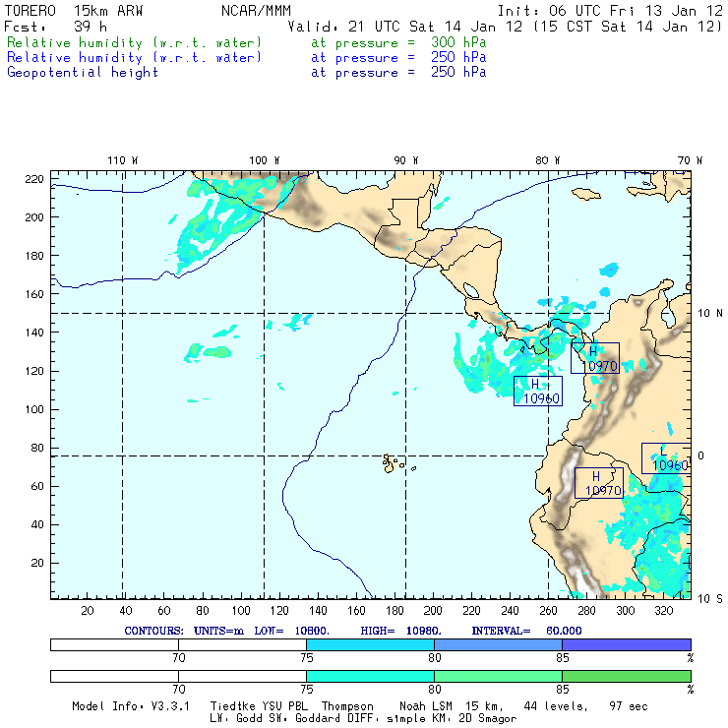Click the '160' tick label on the bottom axis
Screen dimensions: 728x728
[x=356, y=611]
